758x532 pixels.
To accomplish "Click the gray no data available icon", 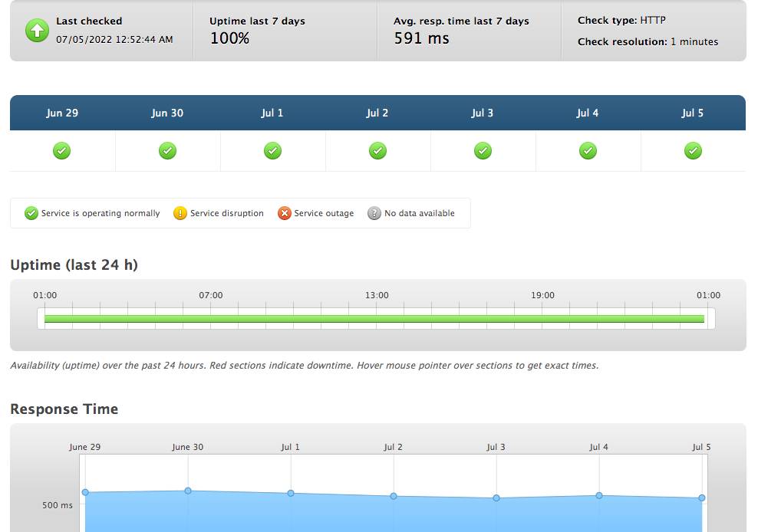I will (374, 213).
